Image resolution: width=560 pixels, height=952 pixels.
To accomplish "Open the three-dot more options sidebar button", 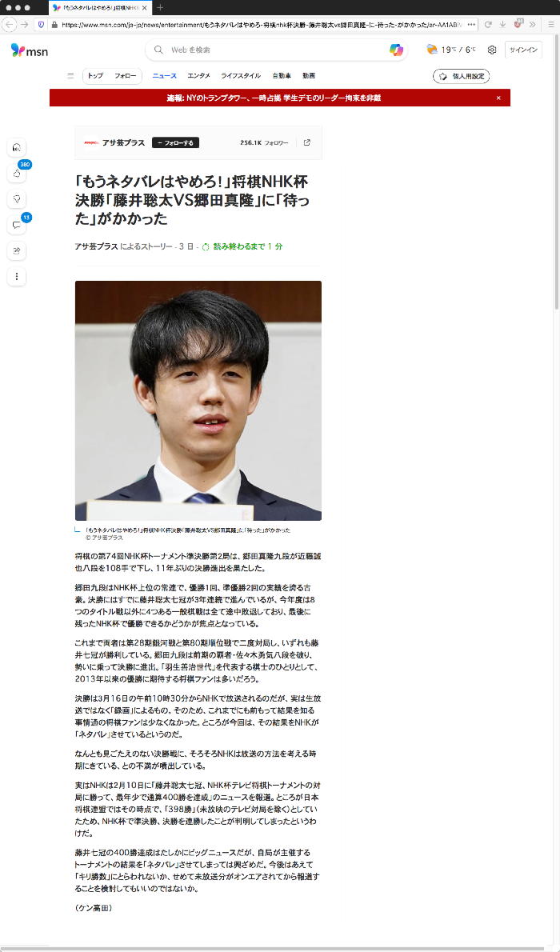I will coord(16,277).
